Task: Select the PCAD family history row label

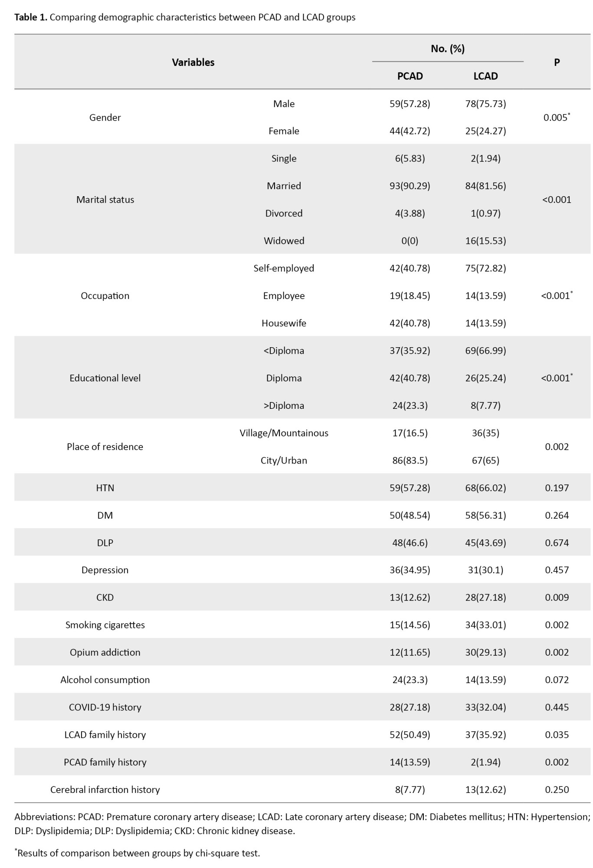Action: (x=105, y=762)
